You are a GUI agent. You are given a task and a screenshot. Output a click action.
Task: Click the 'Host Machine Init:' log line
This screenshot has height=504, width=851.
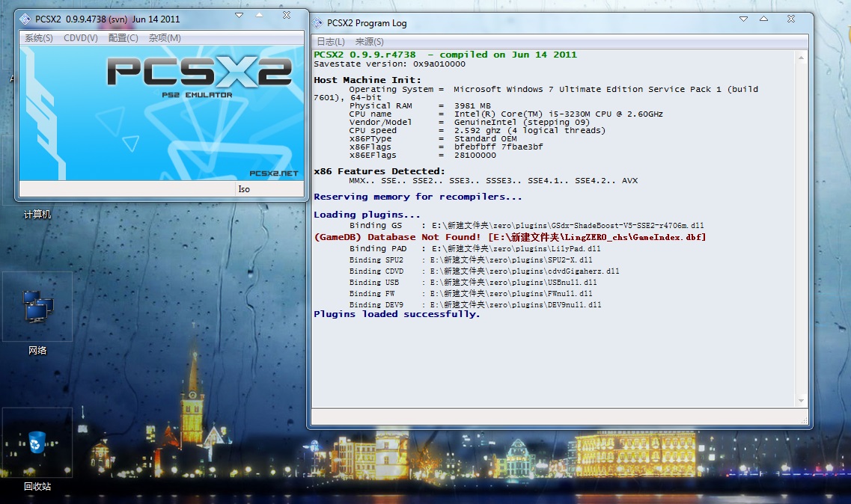point(367,80)
